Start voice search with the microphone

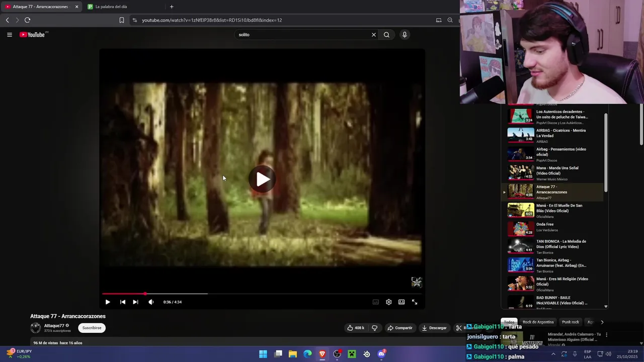tap(405, 35)
